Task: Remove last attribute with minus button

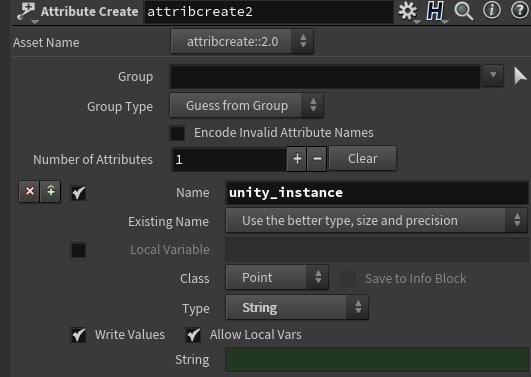Action: click(317, 159)
